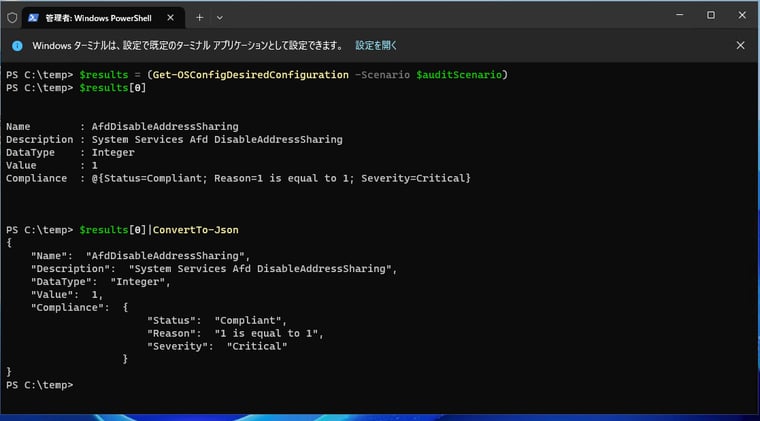Expand the new tab profile dropdown
Viewport: 760px width, 421px height.
tap(220, 18)
